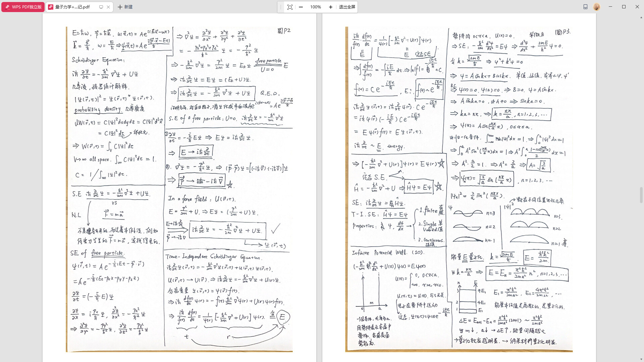Click the 100% zoom level field

tap(315, 7)
